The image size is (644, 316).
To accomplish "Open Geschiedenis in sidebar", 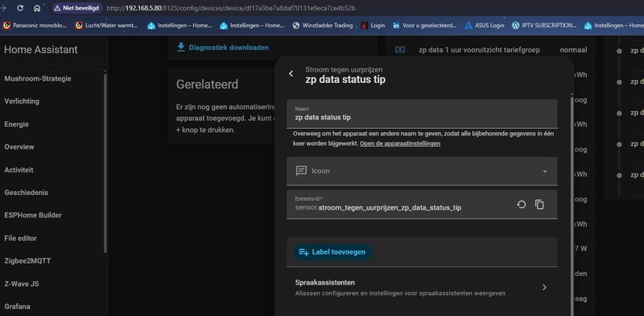I will [27, 193].
